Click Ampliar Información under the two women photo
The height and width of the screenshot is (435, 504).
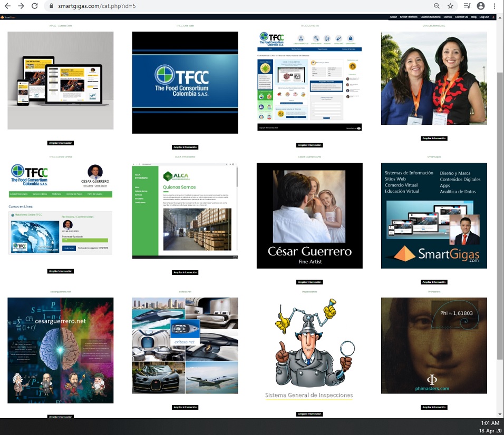tap(434, 139)
